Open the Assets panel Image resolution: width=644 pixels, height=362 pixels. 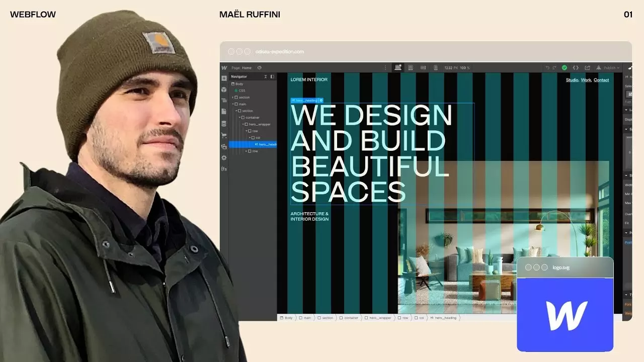tap(224, 146)
